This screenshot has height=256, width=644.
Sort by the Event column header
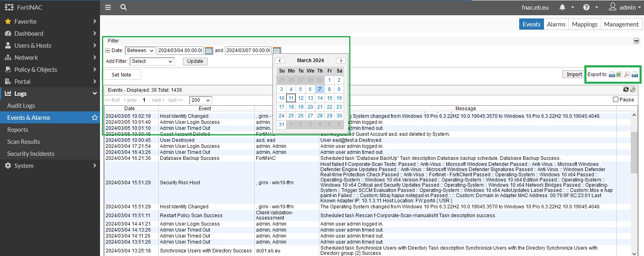click(205, 109)
